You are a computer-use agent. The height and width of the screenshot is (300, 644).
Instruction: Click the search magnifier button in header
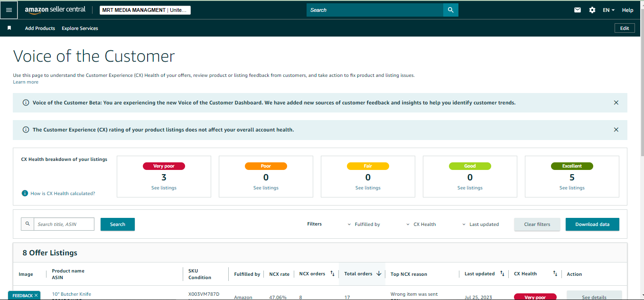[451, 10]
